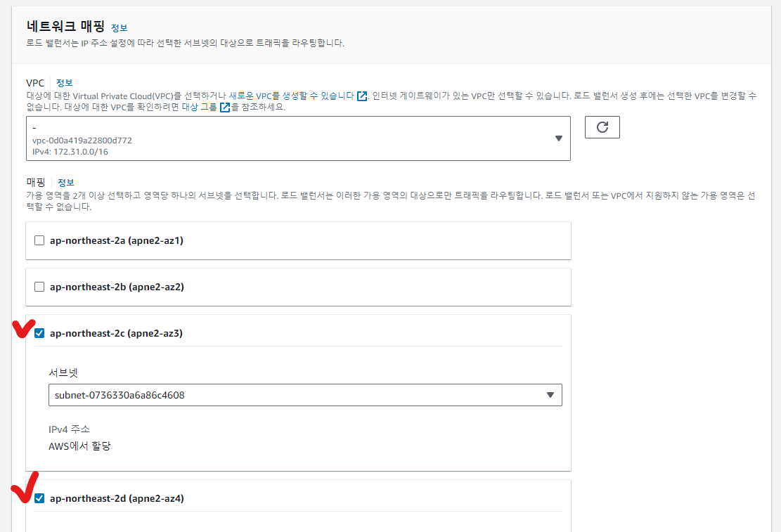Follow the 대상 그룹 link
The image size is (781, 532).
200,108
